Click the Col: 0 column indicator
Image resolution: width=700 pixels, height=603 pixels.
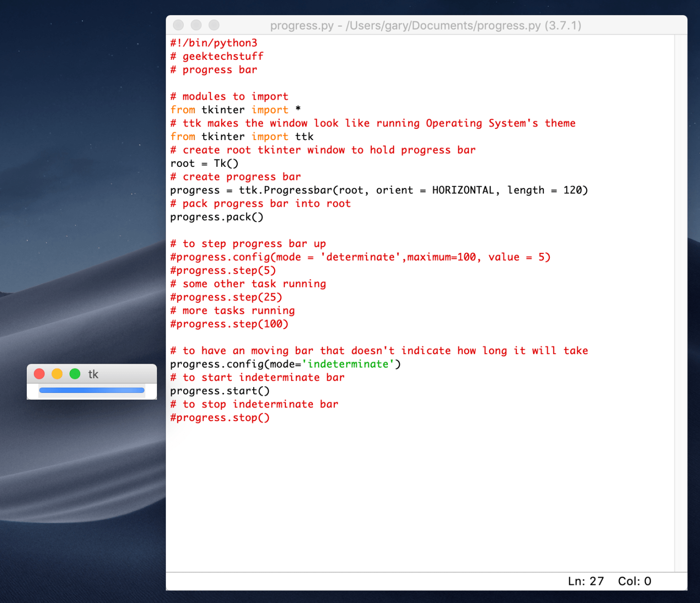click(x=634, y=581)
